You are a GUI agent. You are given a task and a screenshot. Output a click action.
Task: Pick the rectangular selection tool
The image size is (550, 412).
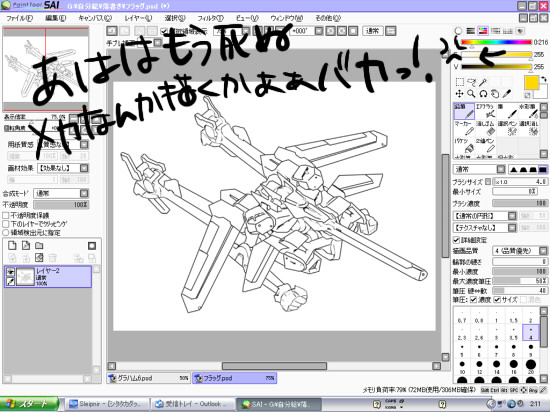(459, 82)
